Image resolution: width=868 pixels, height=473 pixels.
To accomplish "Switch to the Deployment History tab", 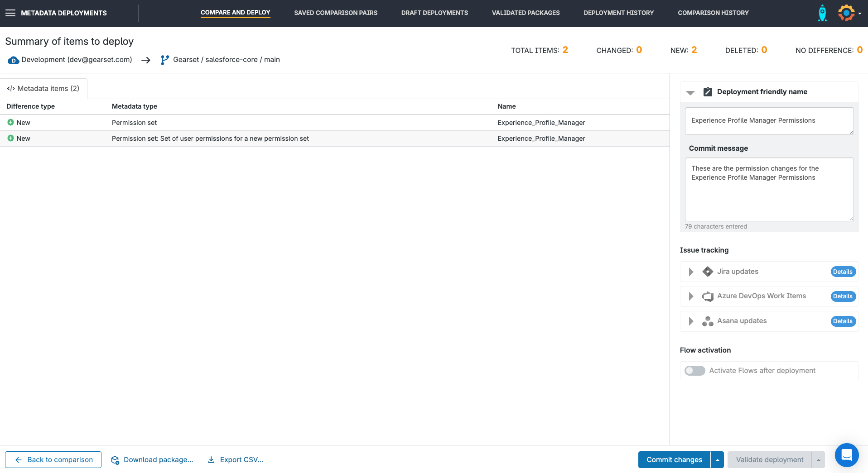I will [x=618, y=13].
